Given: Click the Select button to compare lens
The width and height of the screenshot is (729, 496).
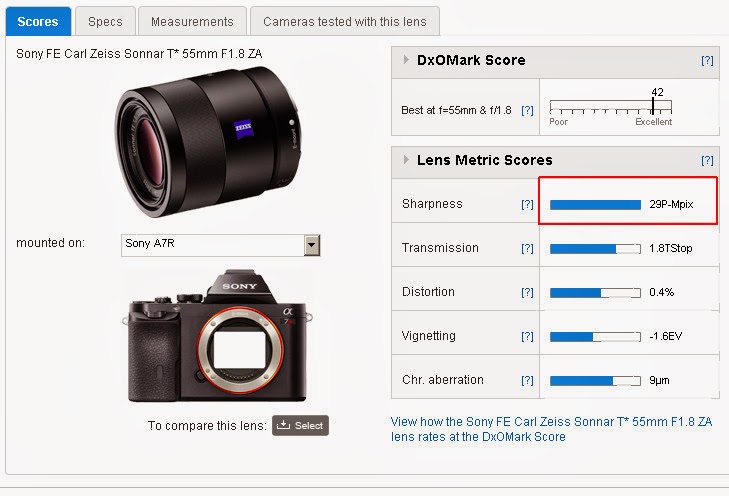Looking at the screenshot, I should tap(300, 425).
